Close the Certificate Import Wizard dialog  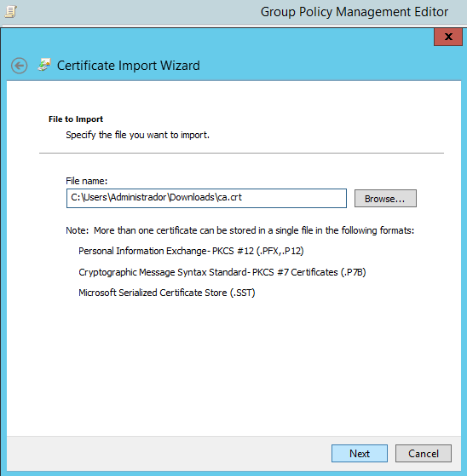(x=448, y=37)
